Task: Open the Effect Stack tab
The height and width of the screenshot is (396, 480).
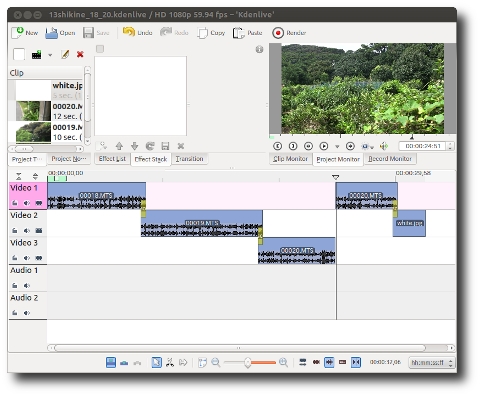Action: click(x=151, y=159)
